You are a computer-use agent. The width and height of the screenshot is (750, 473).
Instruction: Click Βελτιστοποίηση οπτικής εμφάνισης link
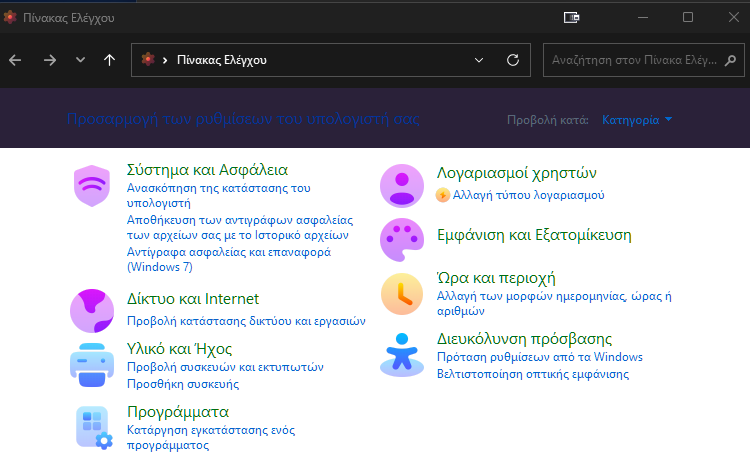pyautogui.click(x=533, y=374)
